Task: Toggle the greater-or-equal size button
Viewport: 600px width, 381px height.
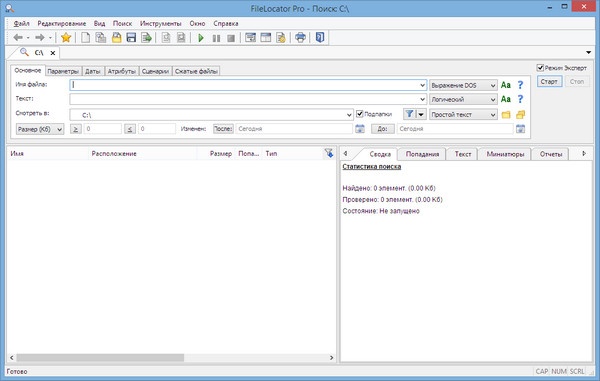Action: [76, 129]
